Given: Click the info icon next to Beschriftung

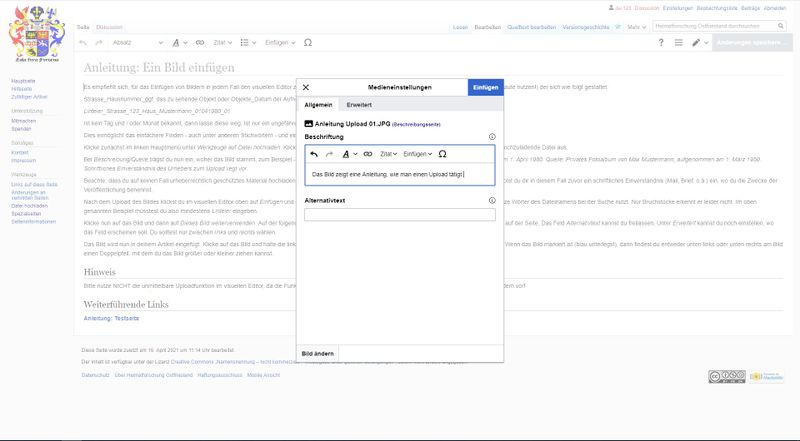Looking at the screenshot, I should click(x=491, y=136).
